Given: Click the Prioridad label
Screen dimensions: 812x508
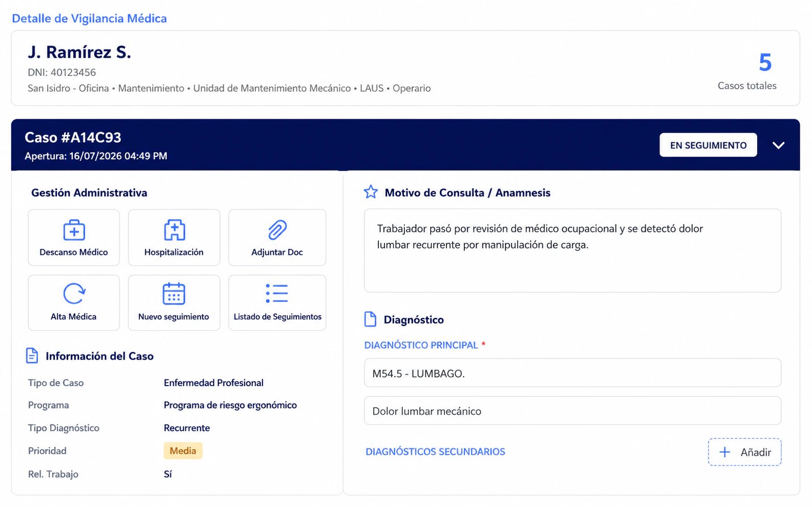Looking at the screenshot, I should tap(47, 451).
